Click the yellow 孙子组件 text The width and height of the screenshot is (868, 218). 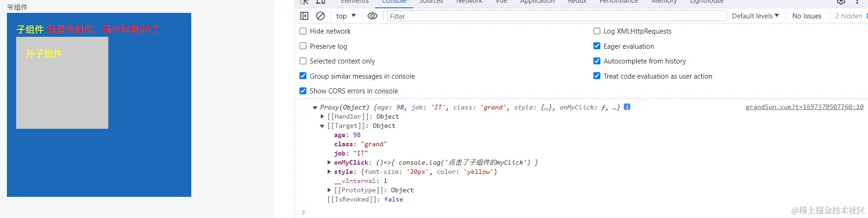point(44,53)
